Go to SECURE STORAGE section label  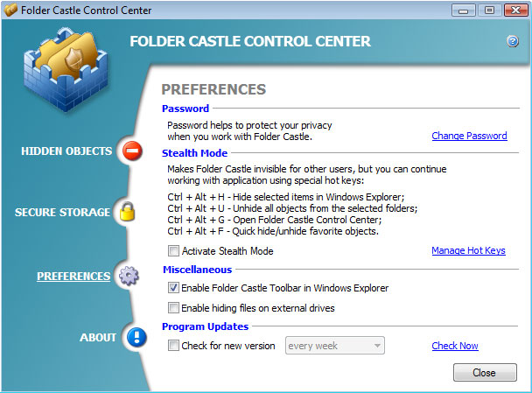(62, 212)
